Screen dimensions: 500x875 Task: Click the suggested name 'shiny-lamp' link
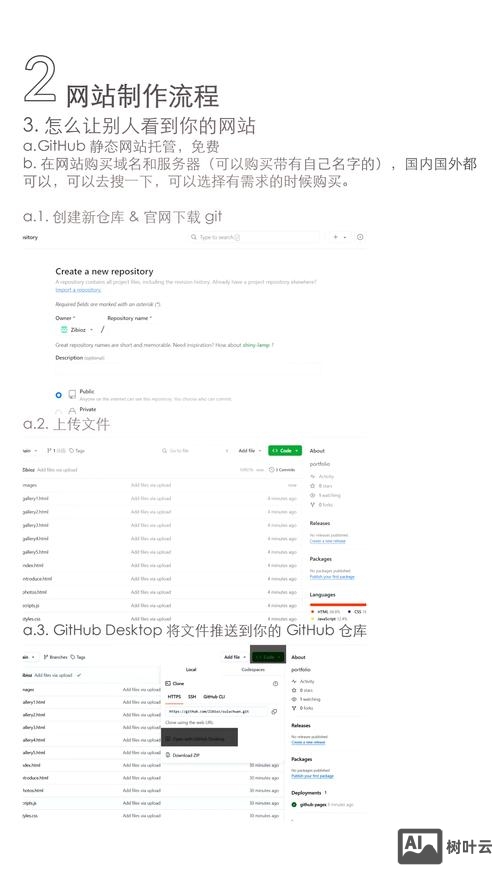(256, 345)
